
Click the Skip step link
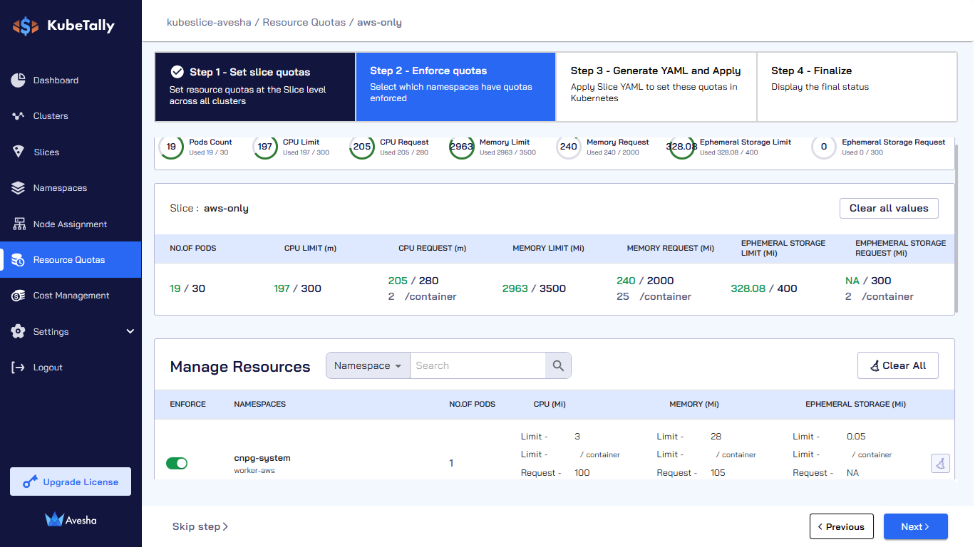pyautogui.click(x=200, y=526)
